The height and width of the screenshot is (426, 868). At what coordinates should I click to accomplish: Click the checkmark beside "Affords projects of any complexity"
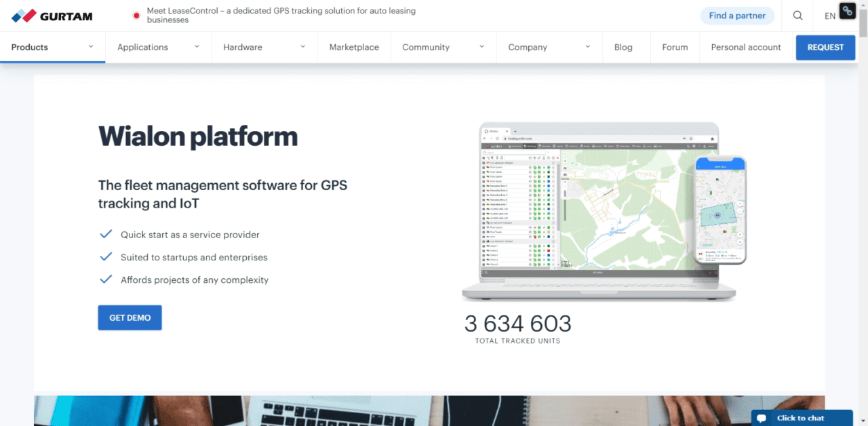click(x=106, y=279)
